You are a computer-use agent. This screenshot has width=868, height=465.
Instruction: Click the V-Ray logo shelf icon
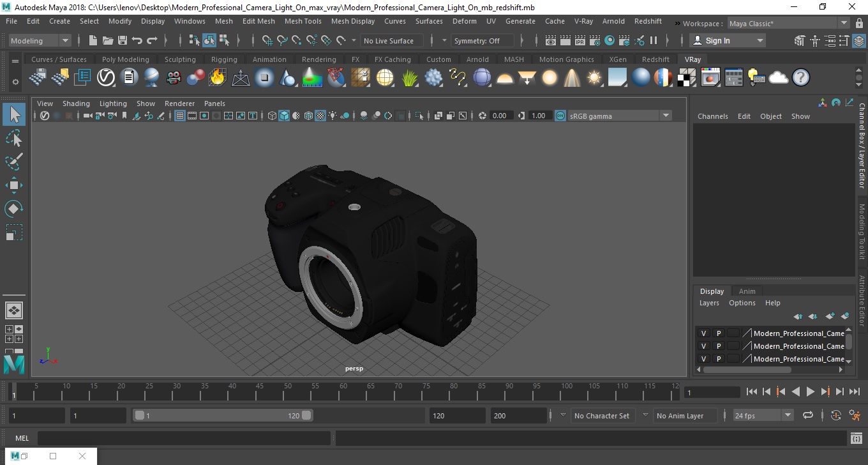(105, 78)
